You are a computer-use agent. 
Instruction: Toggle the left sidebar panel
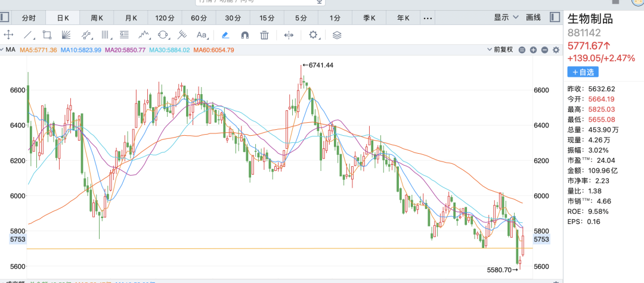[4, 18]
